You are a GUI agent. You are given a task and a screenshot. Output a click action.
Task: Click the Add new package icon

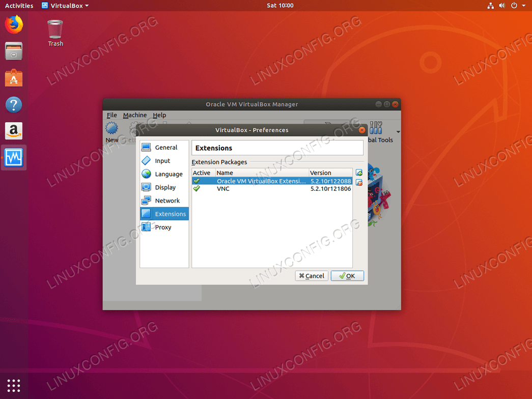tap(359, 173)
